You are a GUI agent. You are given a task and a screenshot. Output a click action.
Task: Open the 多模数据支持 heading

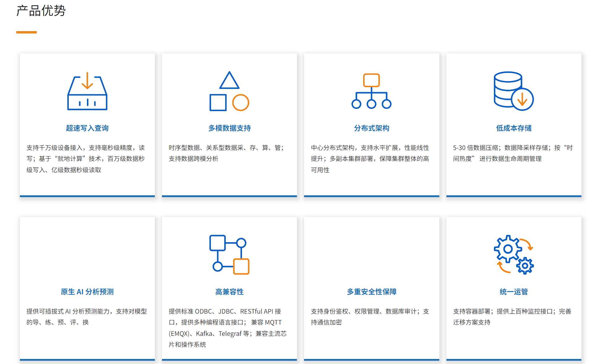pyautogui.click(x=229, y=128)
